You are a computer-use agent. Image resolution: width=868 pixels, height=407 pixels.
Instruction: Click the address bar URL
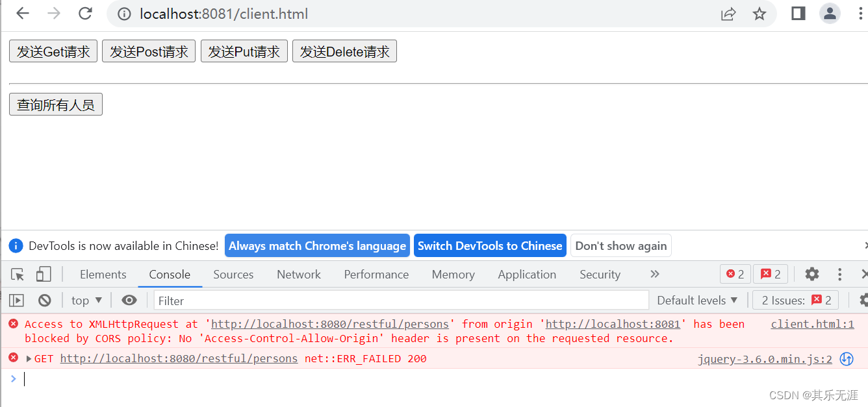[x=223, y=14]
